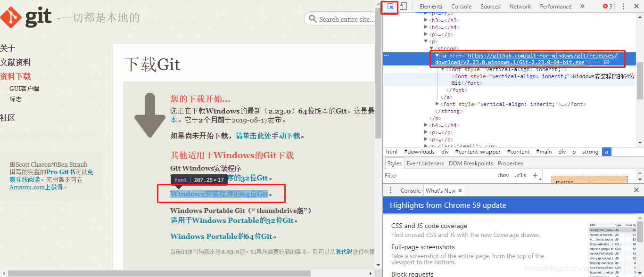The width and height of the screenshot is (644, 277).
Task: Toggle the .cls element classes panel
Action: pos(520,175)
